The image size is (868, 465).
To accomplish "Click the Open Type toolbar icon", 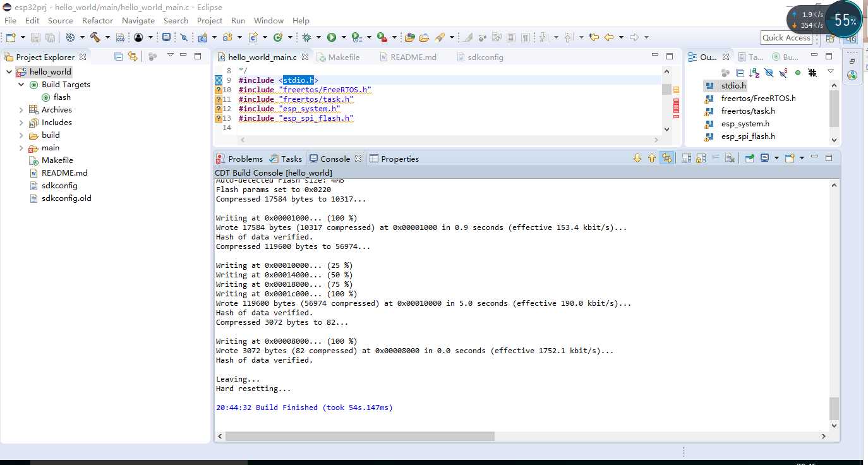I will point(409,37).
